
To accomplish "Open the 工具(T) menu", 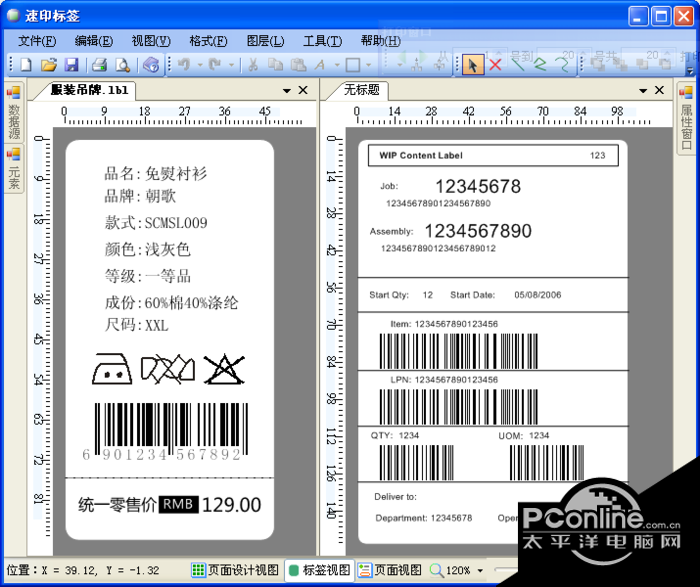I will click(x=323, y=41).
